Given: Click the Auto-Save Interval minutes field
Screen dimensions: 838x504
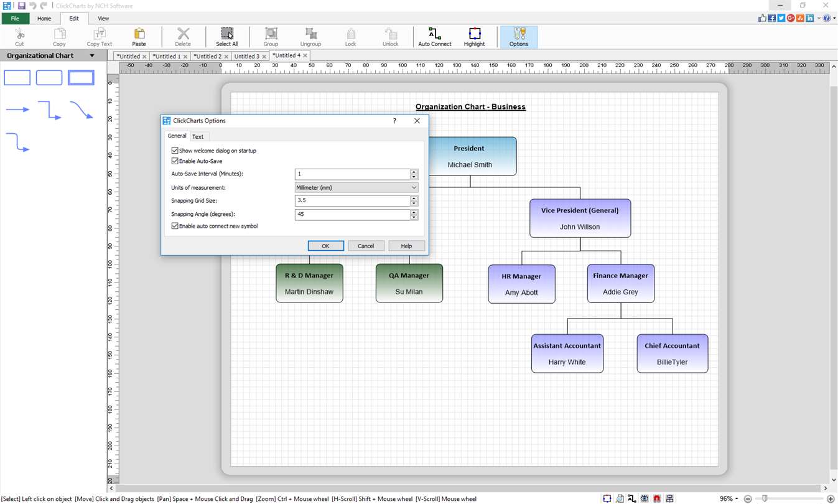Looking at the screenshot, I should click(x=352, y=174).
